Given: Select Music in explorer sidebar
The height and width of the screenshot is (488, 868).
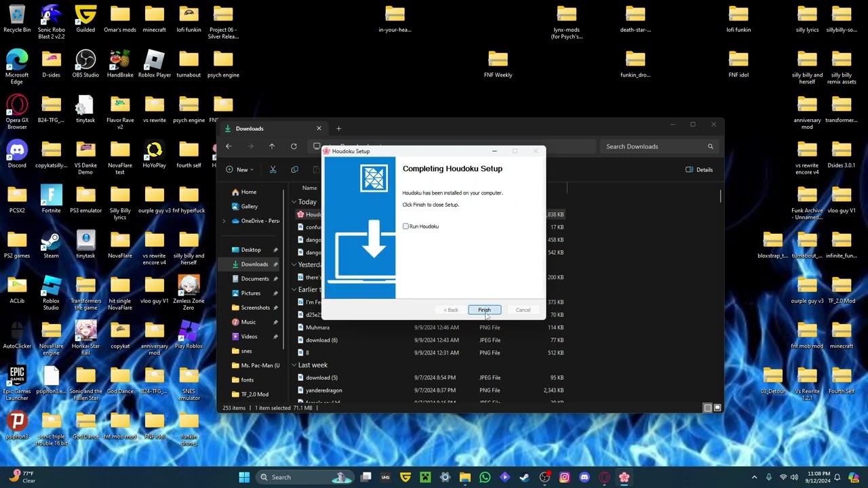Looking at the screenshot, I should click(248, 322).
